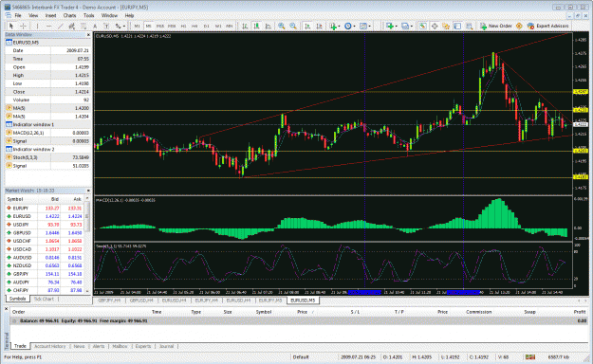Open the Tools menu
This screenshot has height=364, width=593.
(89, 15)
